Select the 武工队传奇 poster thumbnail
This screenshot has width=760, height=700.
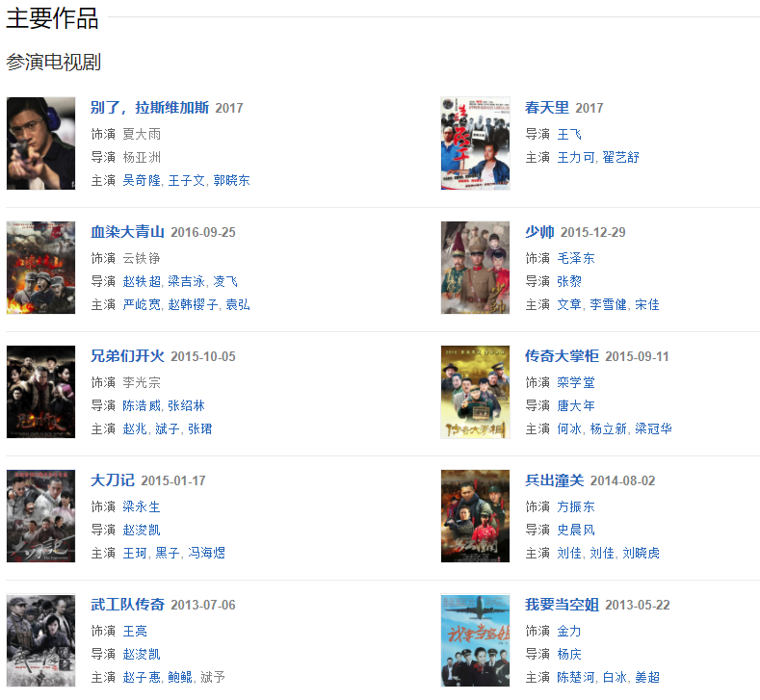[40, 640]
